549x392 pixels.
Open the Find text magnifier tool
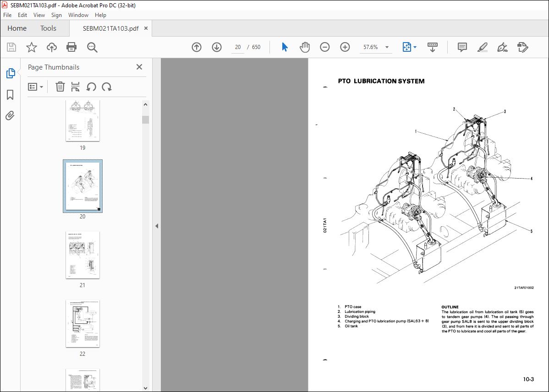(92, 47)
